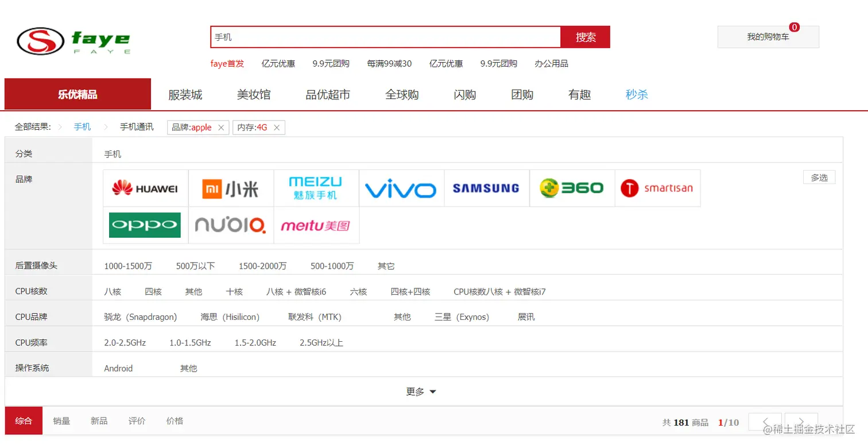The image size is (868, 448).
Task: Expand more filters with 更多
Action: coord(421,392)
